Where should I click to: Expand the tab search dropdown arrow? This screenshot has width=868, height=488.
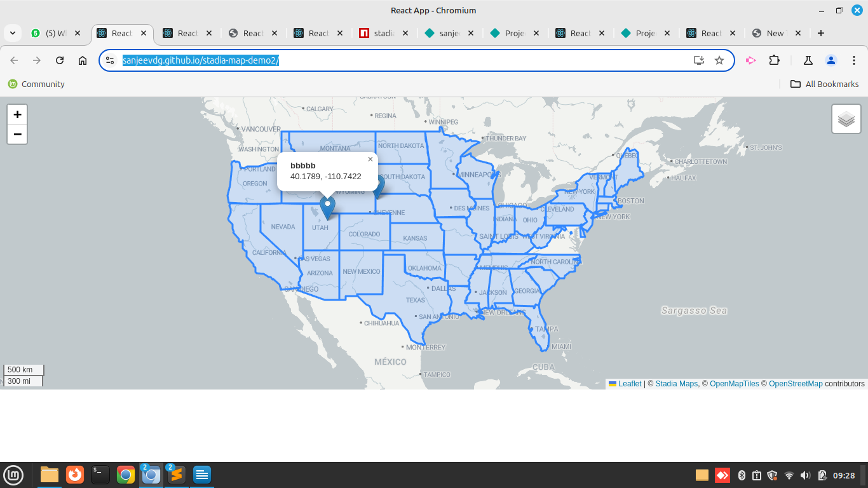(x=13, y=33)
